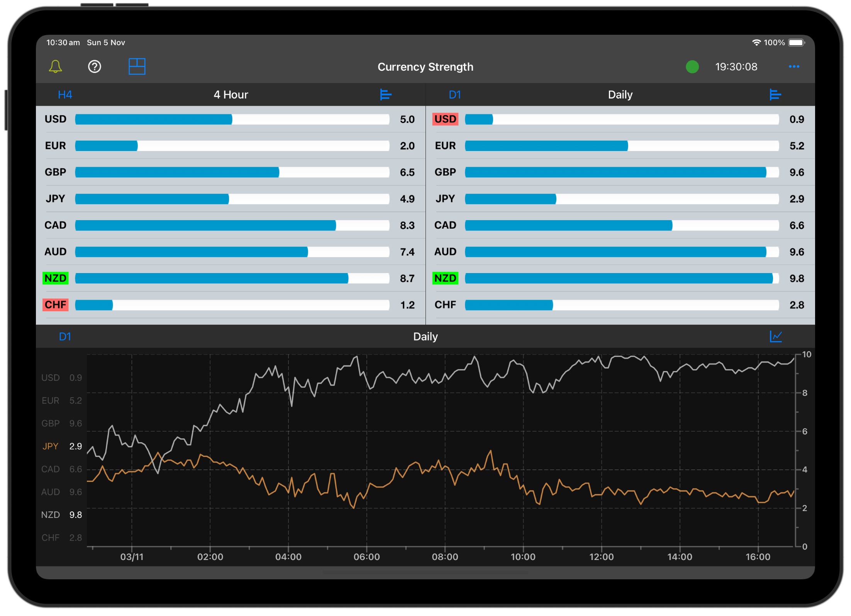
Task: Toggle bar chart view in 4 Hour panel
Action: click(x=385, y=94)
